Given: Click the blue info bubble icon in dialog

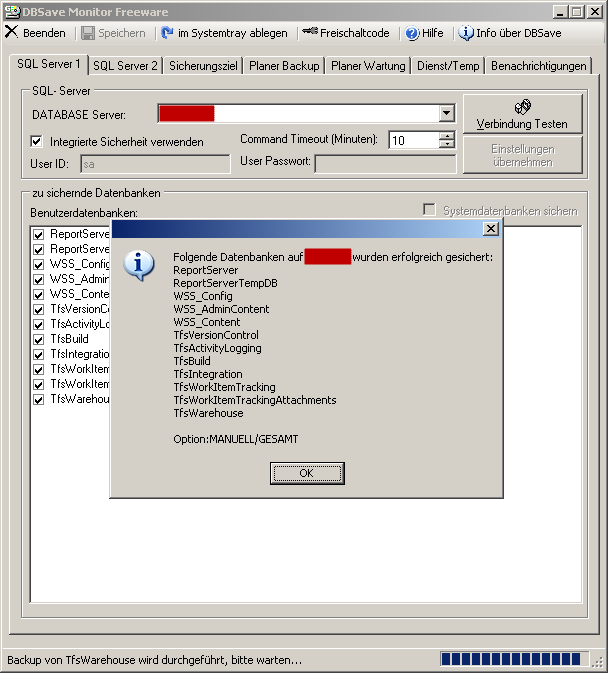Looking at the screenshot, I should [139, 265].
